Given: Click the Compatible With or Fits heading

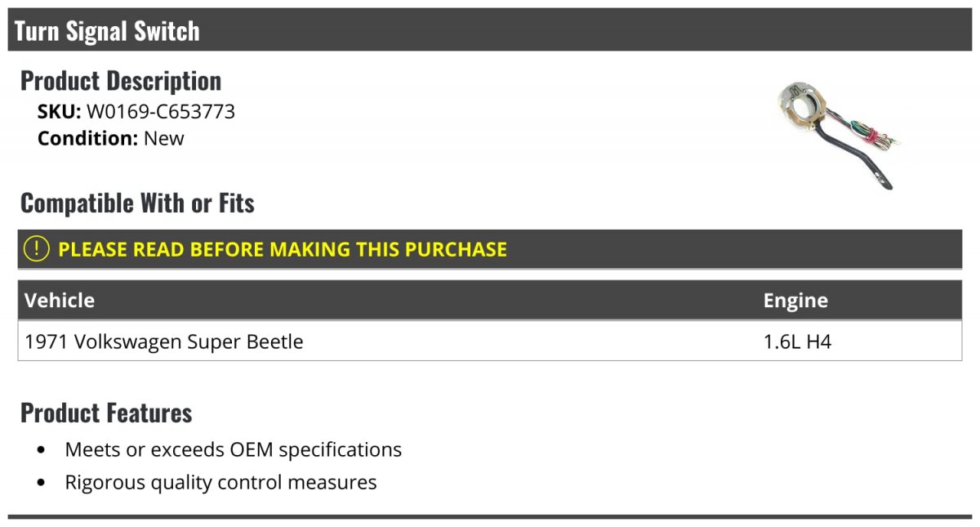Looking at the screenshot, I should click(x=137, y=203).
